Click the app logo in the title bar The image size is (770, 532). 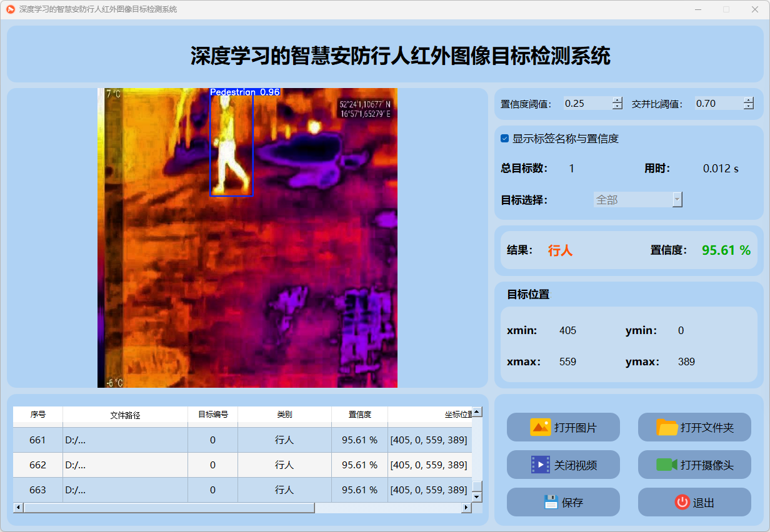[x=10, y=9]
